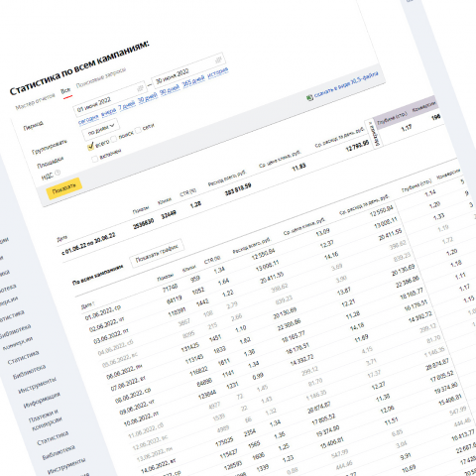Download statistics as XLS file link
Viewport: 476px width, 476px height.
[x=346, y=84]
